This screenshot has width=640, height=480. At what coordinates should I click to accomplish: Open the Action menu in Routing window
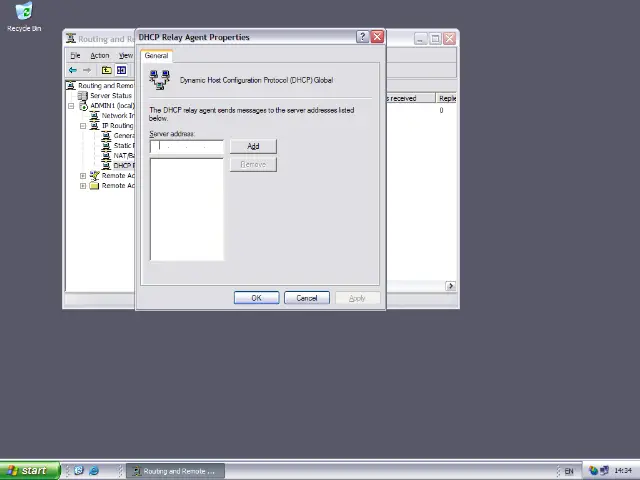tap(100, 56)
